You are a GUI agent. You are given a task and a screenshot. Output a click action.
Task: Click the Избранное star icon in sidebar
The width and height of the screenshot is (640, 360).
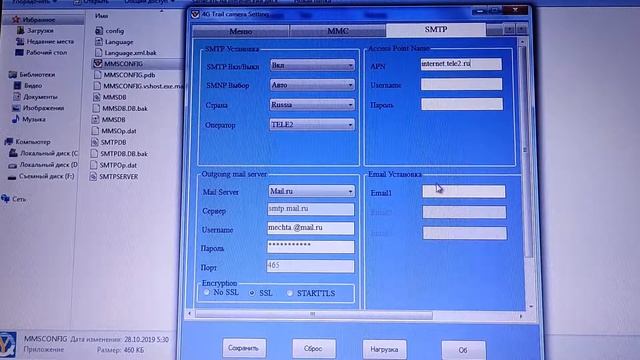(16, 19)
